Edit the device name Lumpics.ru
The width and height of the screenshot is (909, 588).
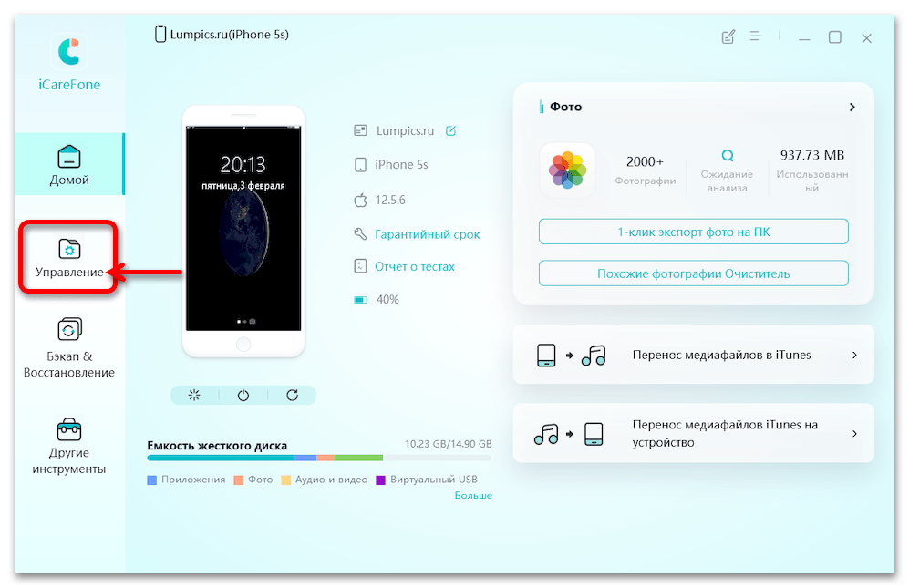450,130
